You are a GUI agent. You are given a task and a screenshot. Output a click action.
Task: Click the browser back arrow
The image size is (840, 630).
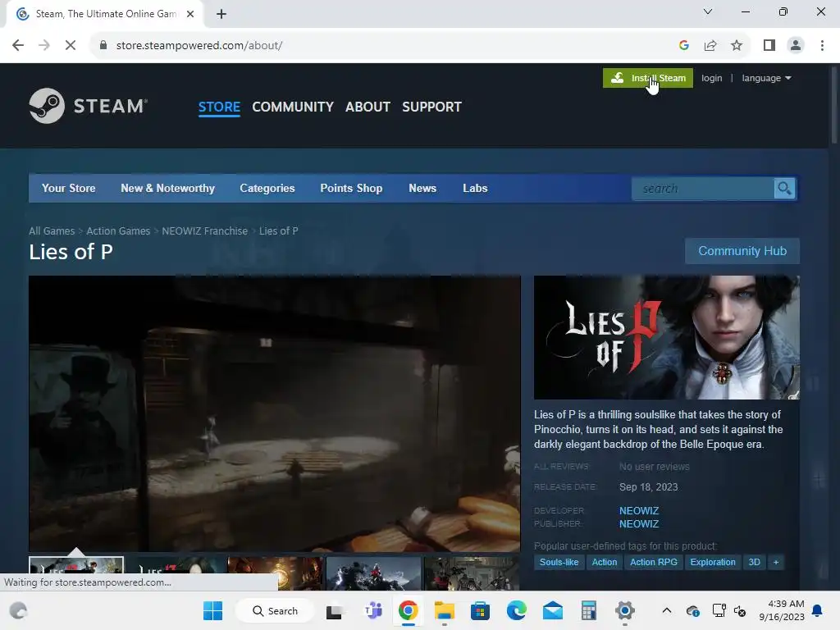18,46
